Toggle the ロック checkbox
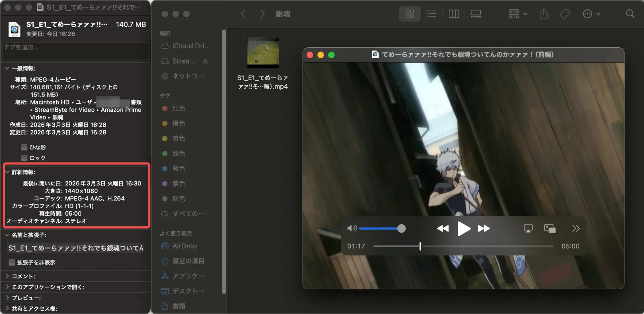This screenshot has width=644, height=314. click(x=24, y=158)
